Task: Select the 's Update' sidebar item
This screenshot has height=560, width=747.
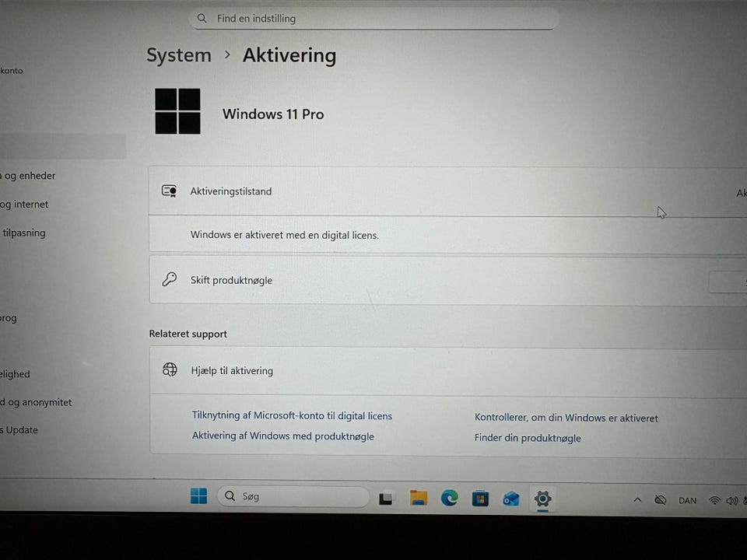Action: click(x=19, y=430)
